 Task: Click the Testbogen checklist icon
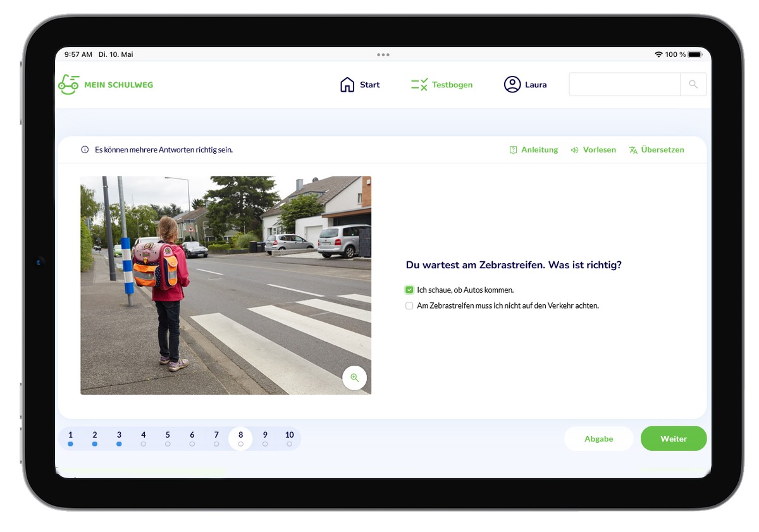pos(419,85)
